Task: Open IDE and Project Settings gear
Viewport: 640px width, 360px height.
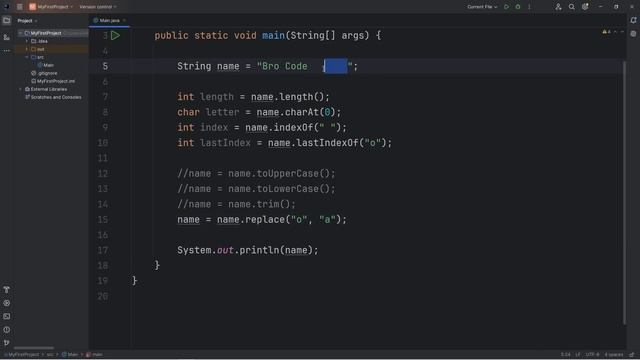Action: click(585, 7)
